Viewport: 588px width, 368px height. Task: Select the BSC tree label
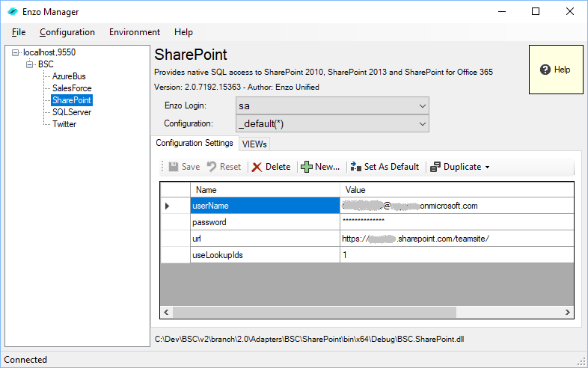pos(46,64)
